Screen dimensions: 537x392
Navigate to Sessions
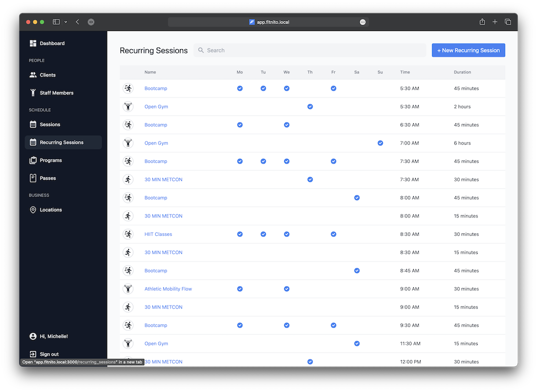click(63, 124)
